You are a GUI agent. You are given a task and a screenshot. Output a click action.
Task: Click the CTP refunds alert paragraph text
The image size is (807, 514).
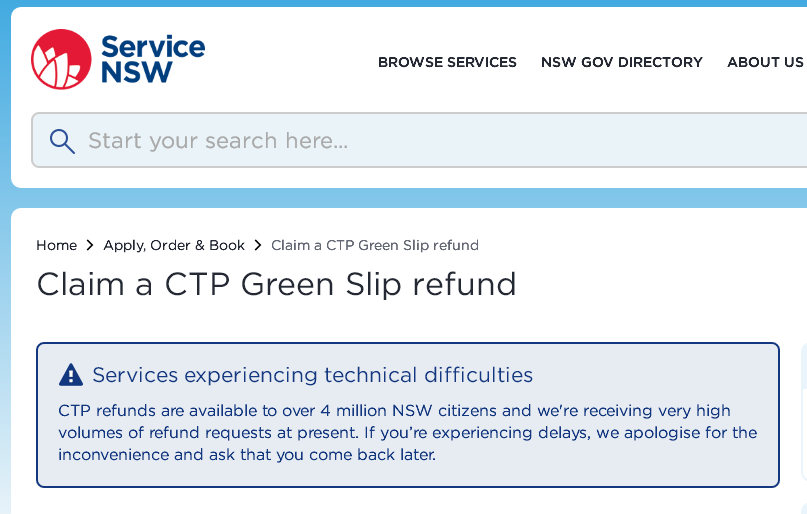point(408,433)
